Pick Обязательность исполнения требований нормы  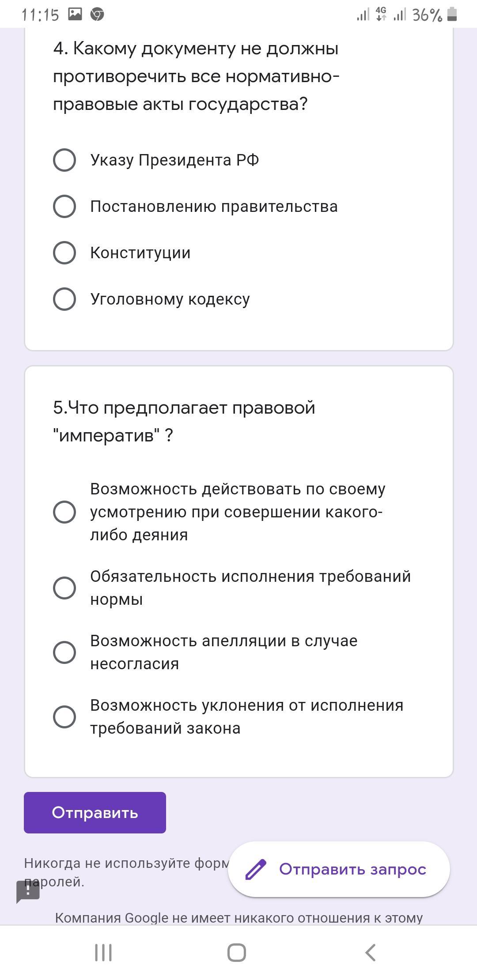pyautogui.click(x=64, y=588)
